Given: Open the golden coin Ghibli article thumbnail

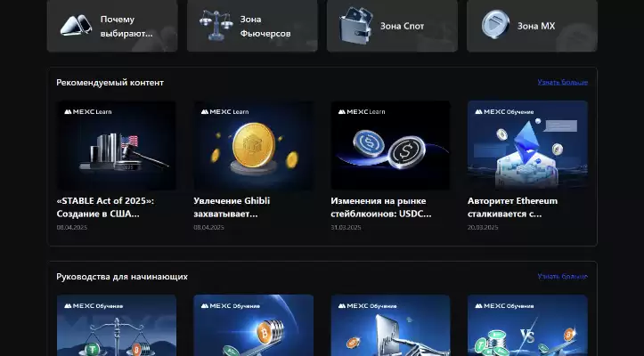Looking at the screenshot, I should [253, 145].
